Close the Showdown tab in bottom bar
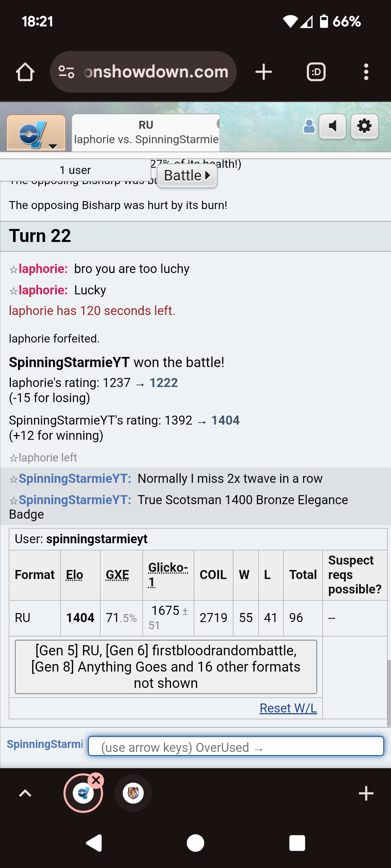 pos(96,780)
